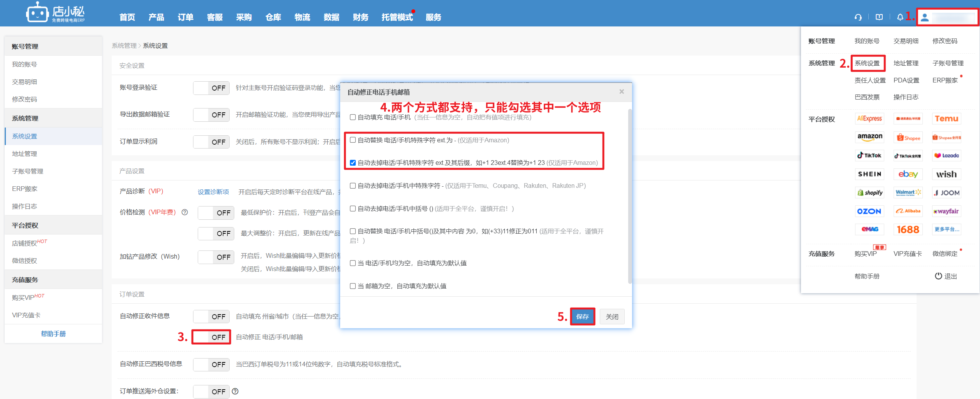This screenshot has width=980, height=399.
Task: Click the OZON platform logo
Action: pos(869,211)
